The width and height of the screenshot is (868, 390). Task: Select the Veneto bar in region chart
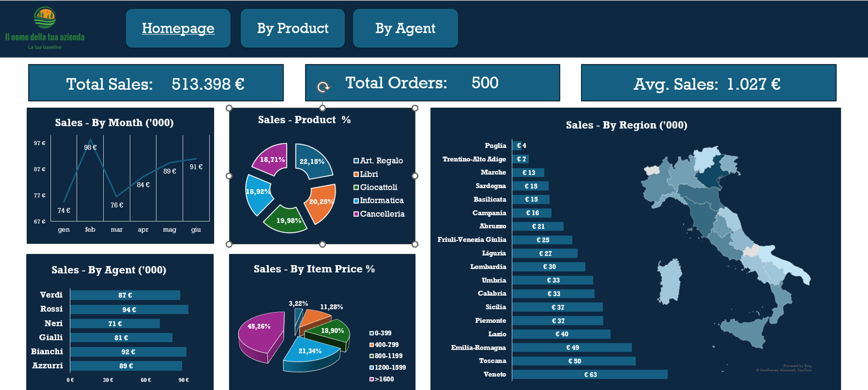[590, 374]
